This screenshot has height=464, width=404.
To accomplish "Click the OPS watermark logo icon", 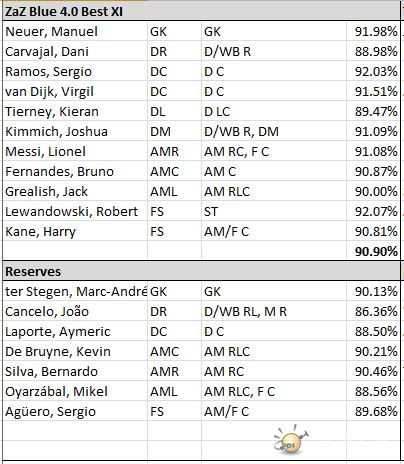I will pyautogui.click(x=291, y=439).
